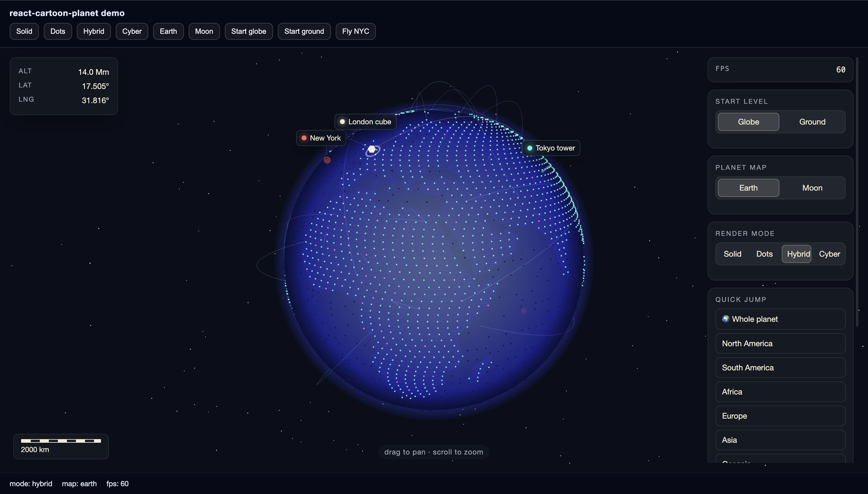
Task: Click the Moon button in top toolbar
Action: 204,31
